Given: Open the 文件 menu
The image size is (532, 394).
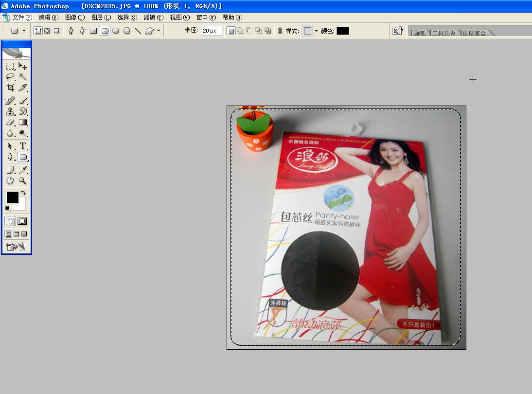Looking at the screenshot, I should [22, 18].
